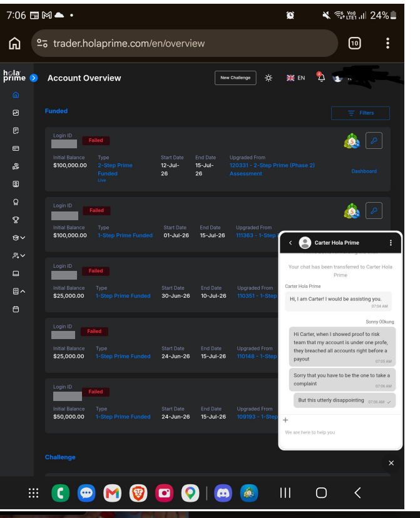This screenshot has height=518, width=420.
Task: Collapse the book sidebar menu
Action: (x=19, y=292)
